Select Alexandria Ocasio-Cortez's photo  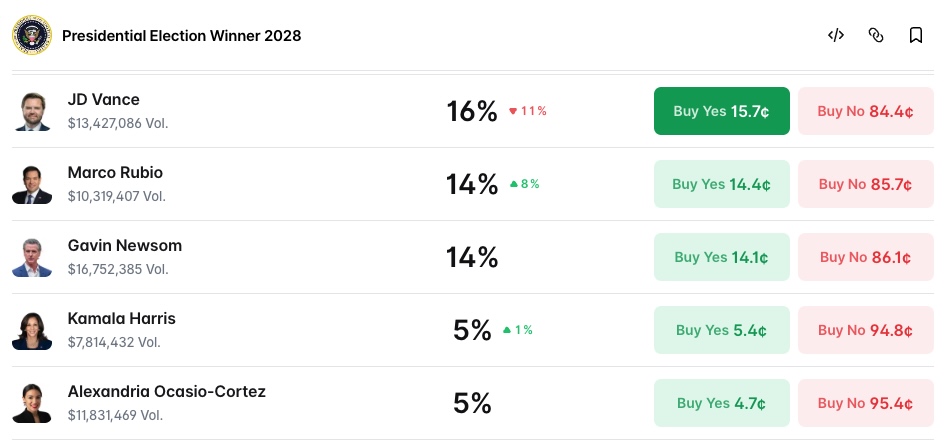click(32, 403)
